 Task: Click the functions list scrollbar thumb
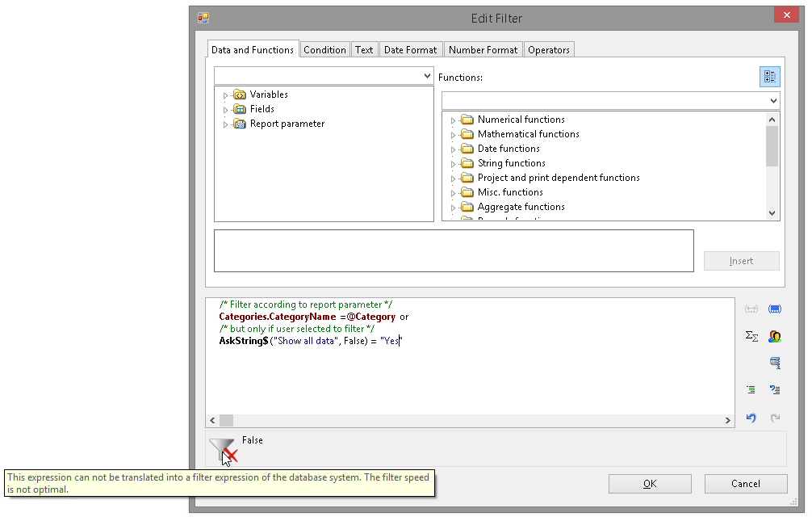tap(772, 146)
